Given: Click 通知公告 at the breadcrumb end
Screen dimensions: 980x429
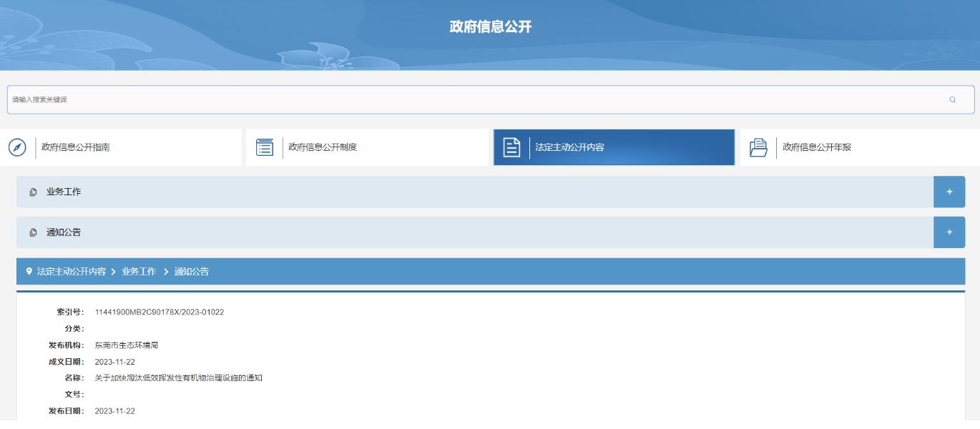Looking at the screenshot, I should (192, 272).
